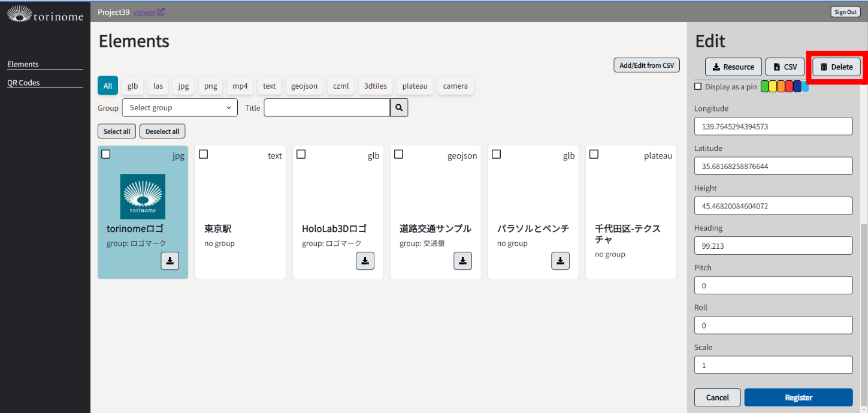Screen dimensions: 868x413
Task: Open the Select group dropdown
Action: tap(180, 108)
